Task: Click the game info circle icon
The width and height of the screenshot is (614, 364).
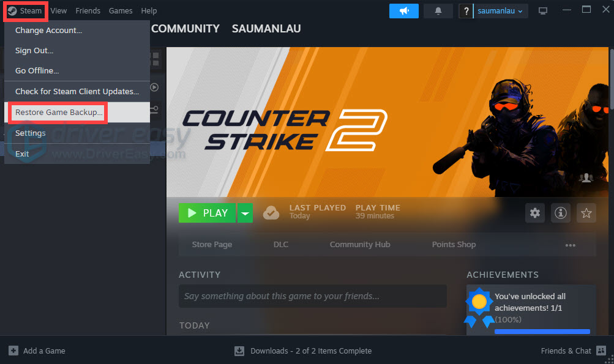Action: pyautogui.click(x=561, y=213)
